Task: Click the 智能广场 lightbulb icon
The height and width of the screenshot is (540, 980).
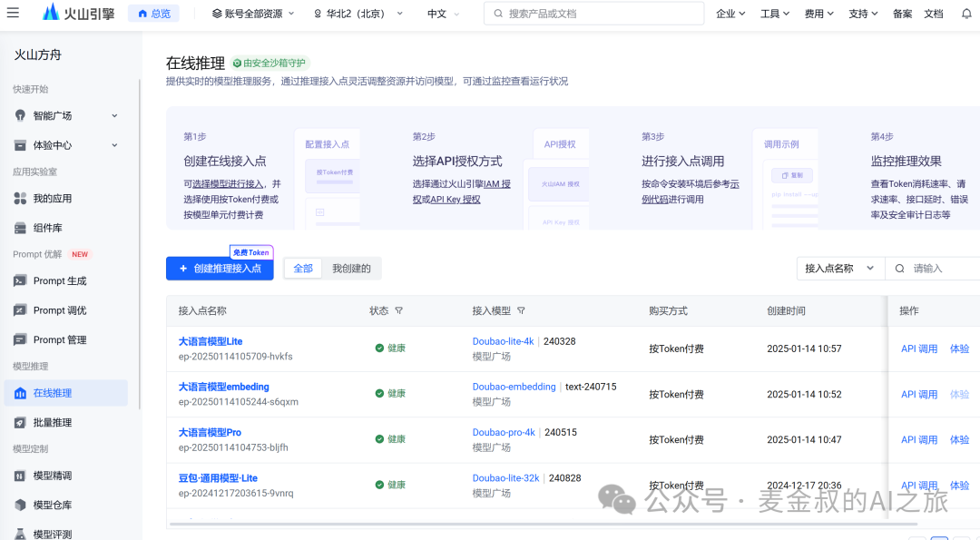Action: (x=20, y=115)
